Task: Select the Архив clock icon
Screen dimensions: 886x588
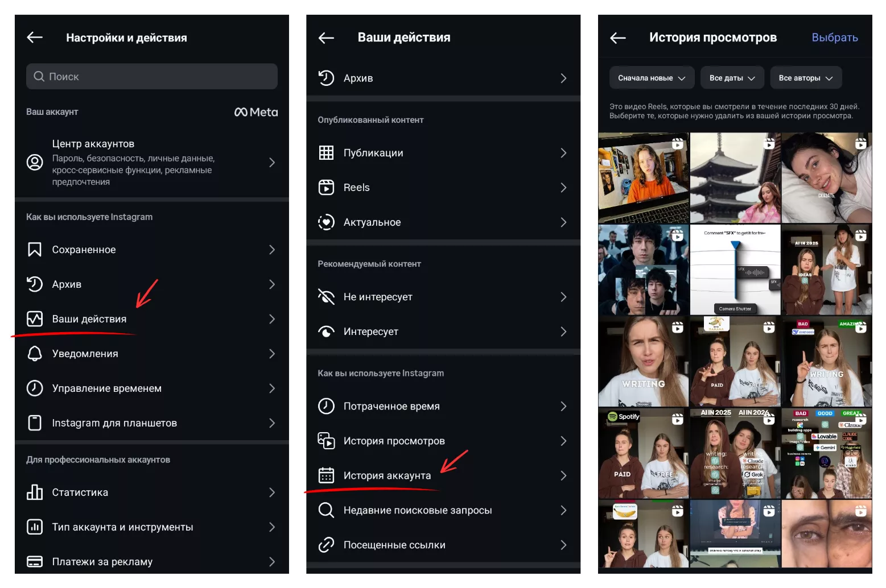Action: (x=34, y=284)
